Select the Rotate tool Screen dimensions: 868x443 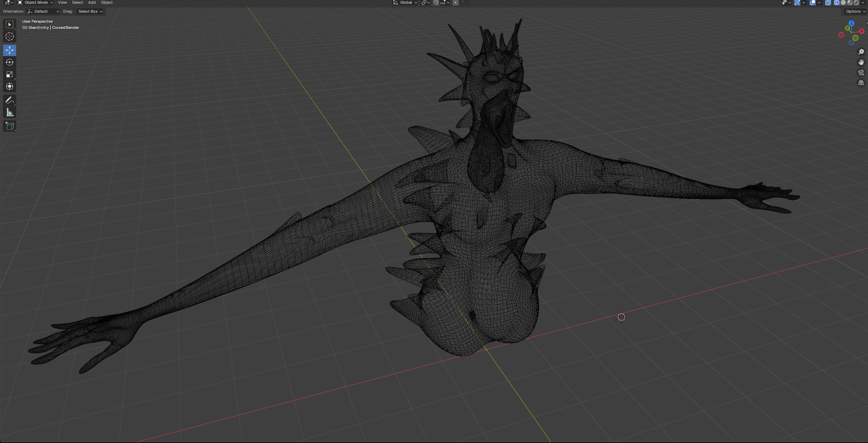[x=10, y=62]
